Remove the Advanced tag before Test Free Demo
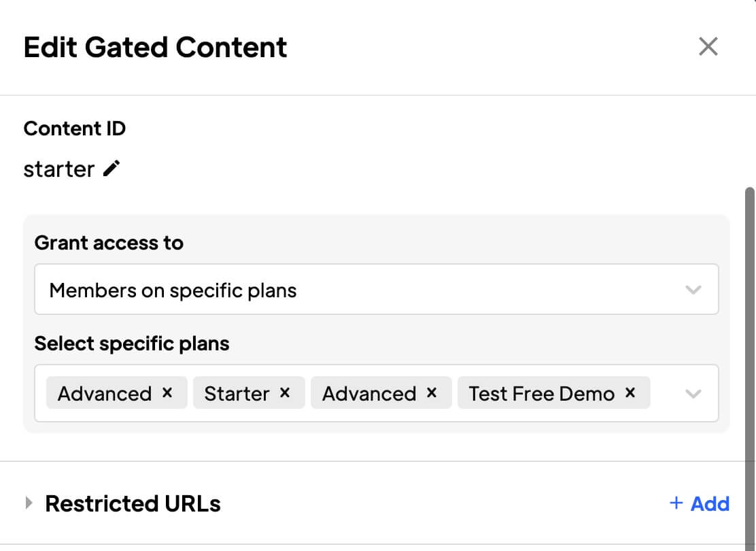Screen dimensions: 756x551 (431, 393)
